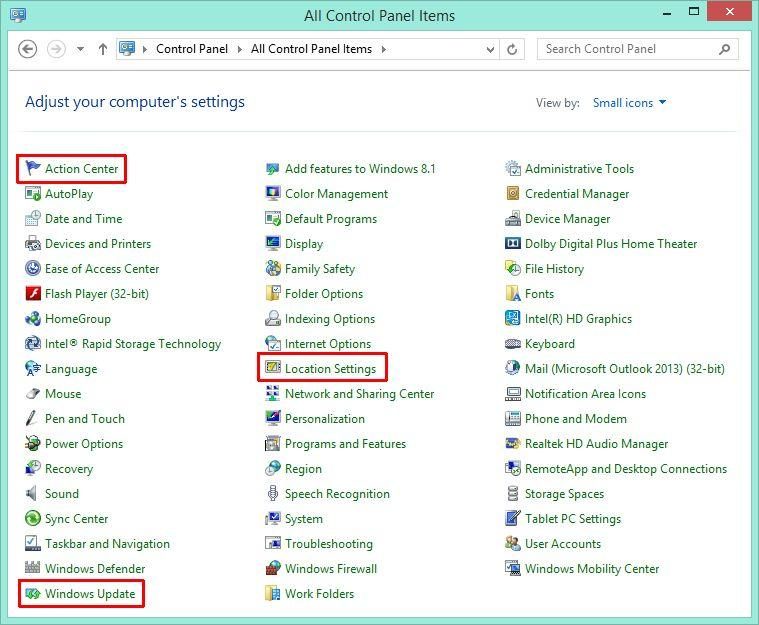Open the Realtek HD Audio Manager link
The image size is (759, 625).
click(x=596, y=443)
